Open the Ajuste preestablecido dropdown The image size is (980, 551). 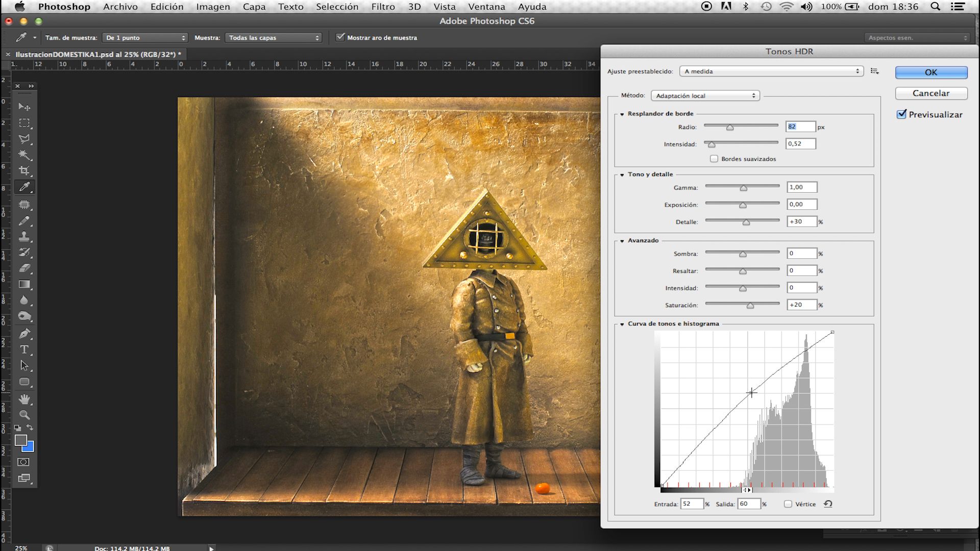coord(771,71)
